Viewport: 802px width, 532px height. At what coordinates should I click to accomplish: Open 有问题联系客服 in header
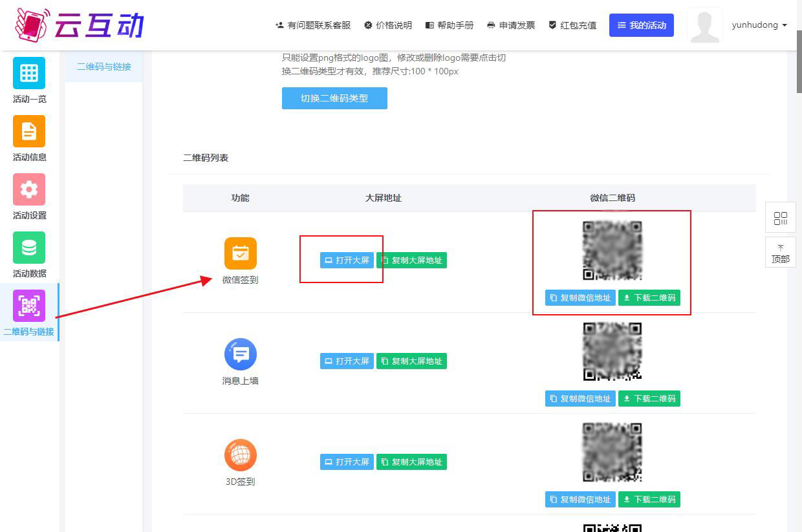tap(313, 25)
